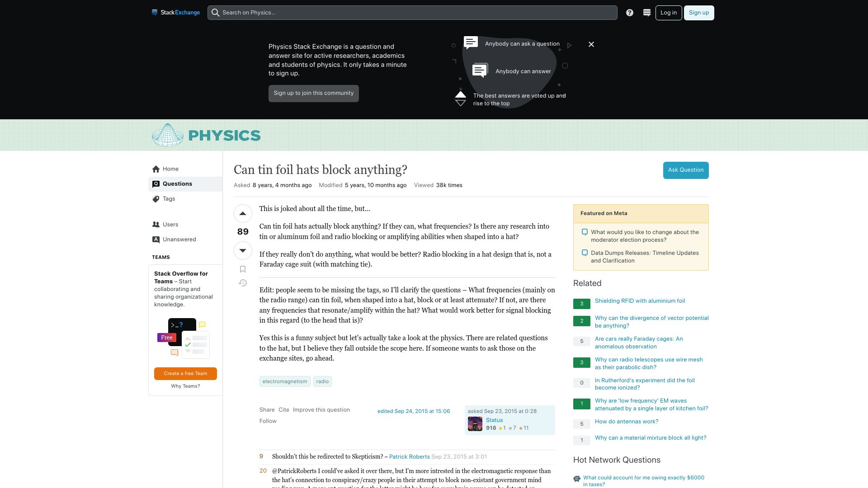Select the electromagnetism tag
868x488 pixels.
pyautogui.click(x=285, y=381)
